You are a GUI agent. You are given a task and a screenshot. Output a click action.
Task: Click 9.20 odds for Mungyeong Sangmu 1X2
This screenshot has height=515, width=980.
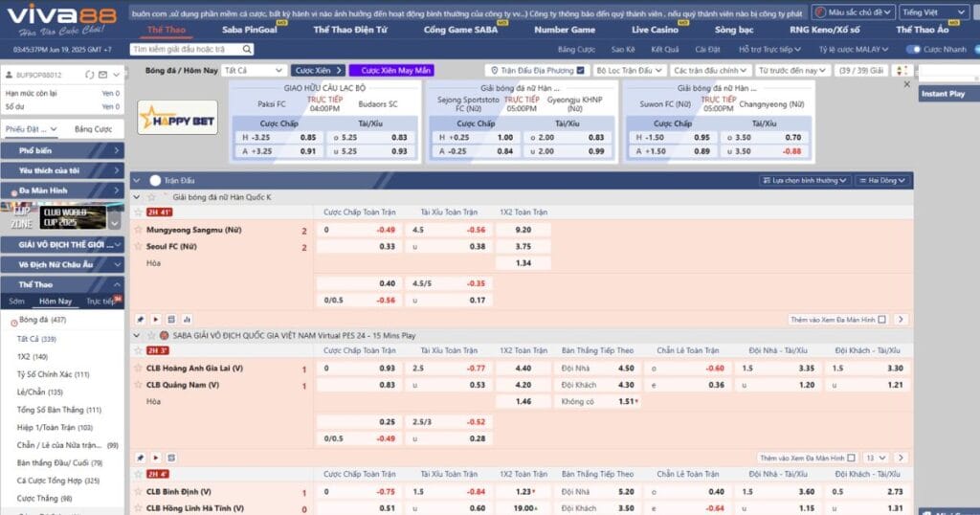523,230
